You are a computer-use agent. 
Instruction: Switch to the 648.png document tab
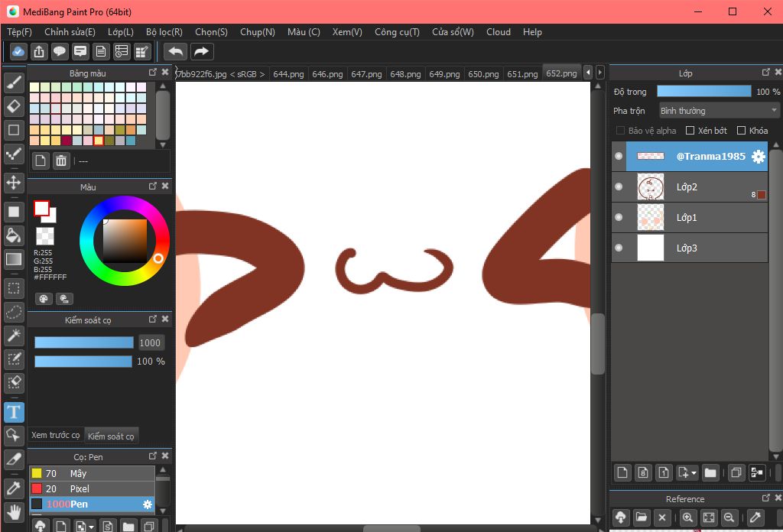coord(405,74)
